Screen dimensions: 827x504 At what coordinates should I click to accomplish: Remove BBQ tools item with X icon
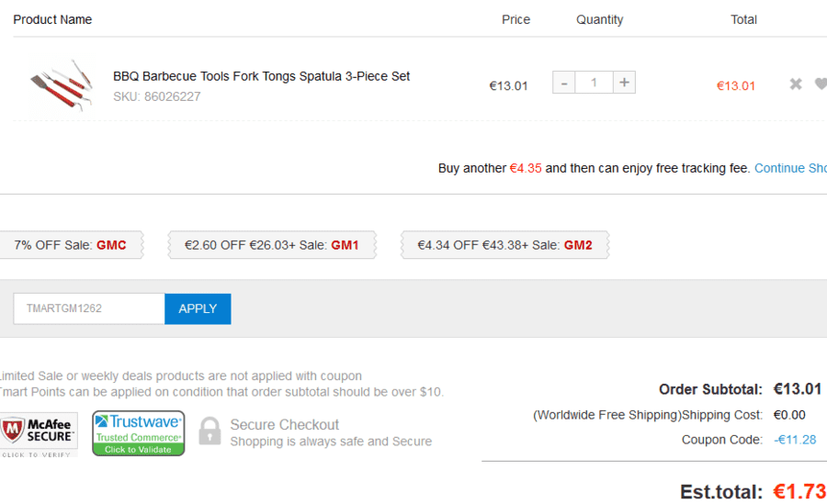point(796,84)
